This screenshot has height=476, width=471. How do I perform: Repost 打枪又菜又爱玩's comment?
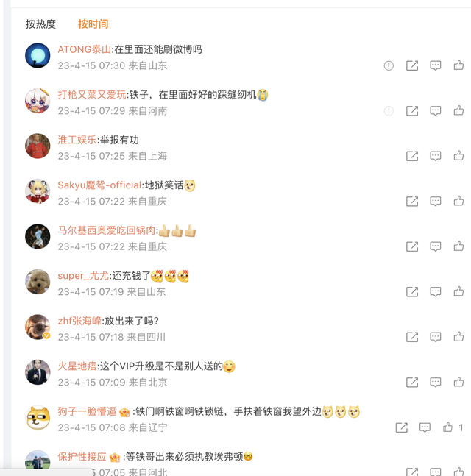click(412, 111)
